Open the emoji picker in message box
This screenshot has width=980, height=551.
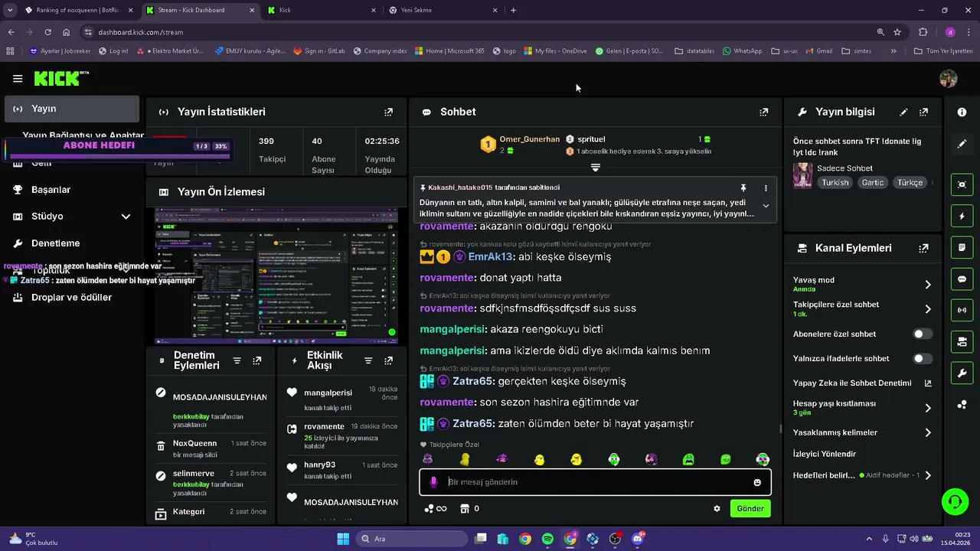pos(757,482)
